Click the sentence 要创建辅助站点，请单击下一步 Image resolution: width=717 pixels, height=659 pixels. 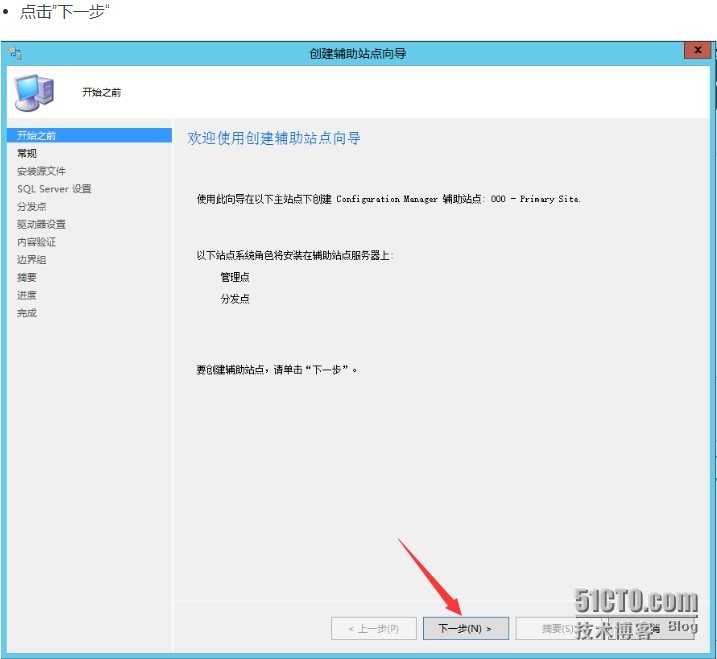click(277, 370)
